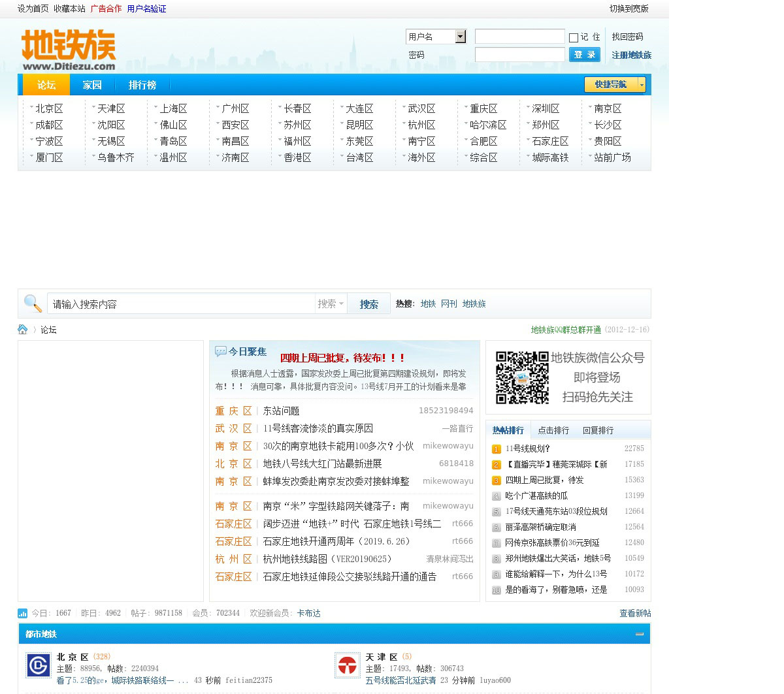784x694 pixels.
Task: Click the search content input field
Action: 182,304
